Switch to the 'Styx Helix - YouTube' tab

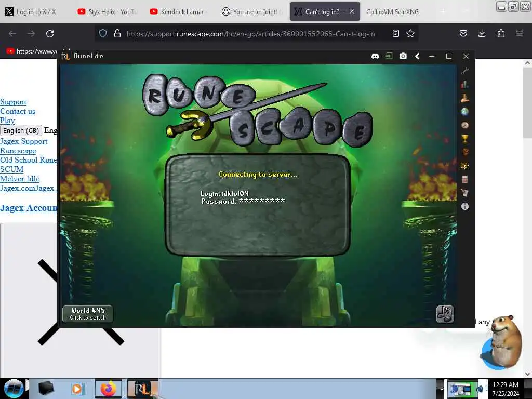coord(108,11)
